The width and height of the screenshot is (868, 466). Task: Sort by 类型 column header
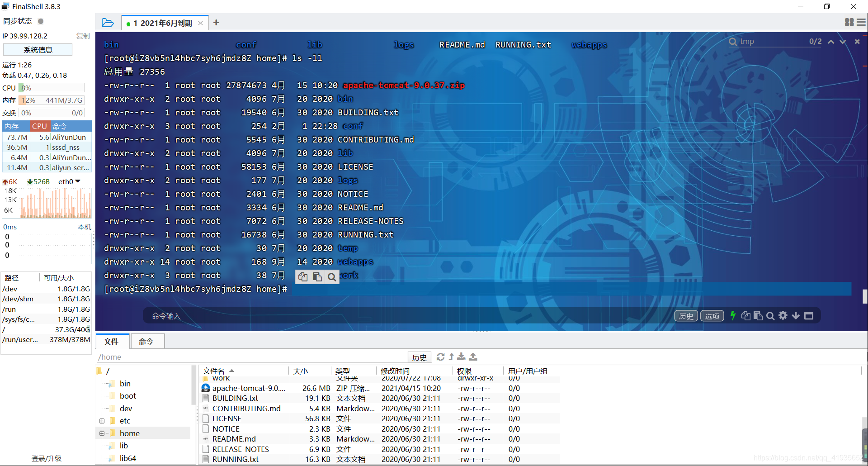(x=354, y=371)
